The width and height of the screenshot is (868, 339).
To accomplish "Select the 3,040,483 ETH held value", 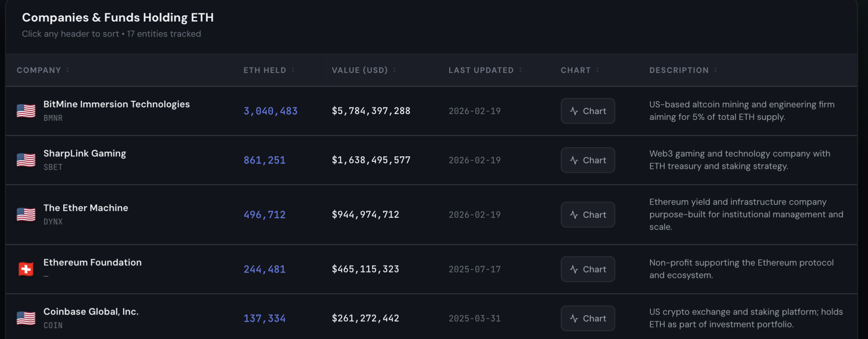I will click(x=271, y=111).
